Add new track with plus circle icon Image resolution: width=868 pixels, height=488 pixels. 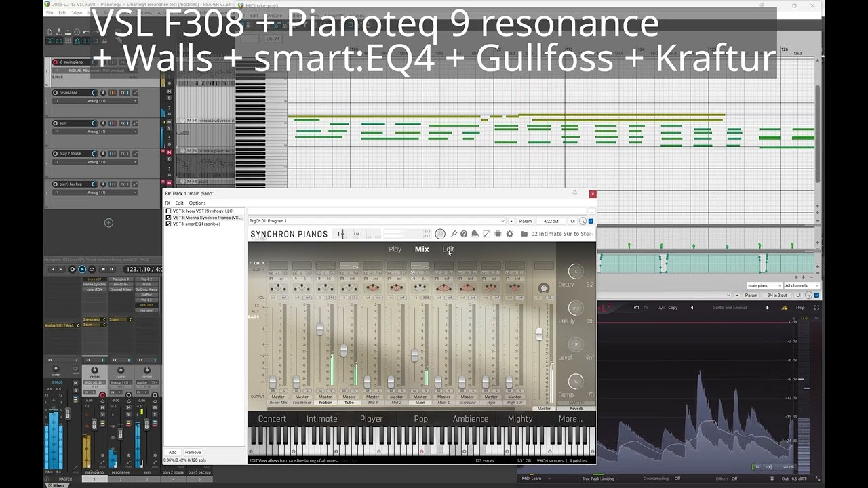(x=108, y=222)
